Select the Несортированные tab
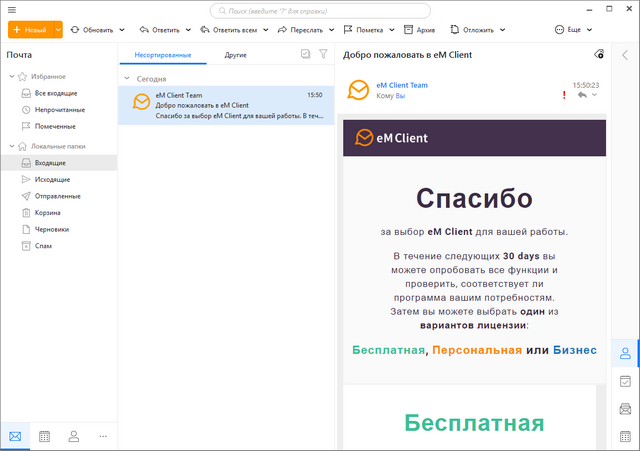The image size is (640, 451). point(163,54)
